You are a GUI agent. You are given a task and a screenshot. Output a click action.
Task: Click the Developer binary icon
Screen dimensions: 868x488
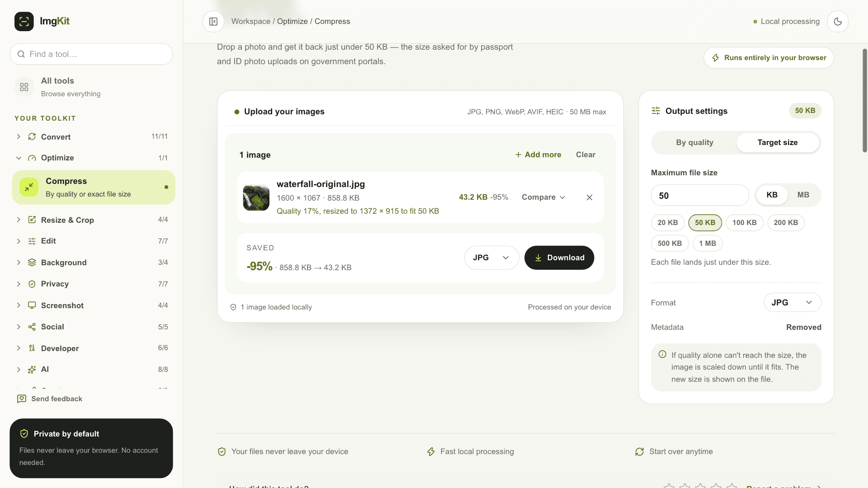tap(32, 348)
